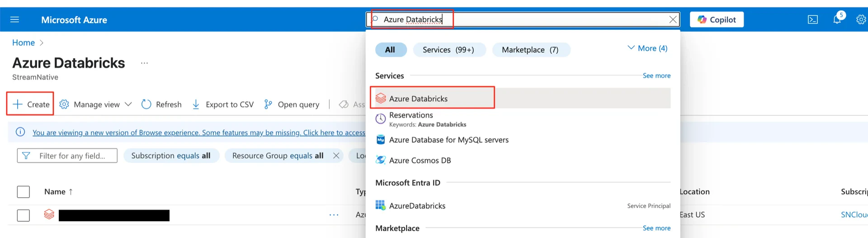Viewport: 868px width, 238px height.
Task: Click Create button
Action: 31,104
